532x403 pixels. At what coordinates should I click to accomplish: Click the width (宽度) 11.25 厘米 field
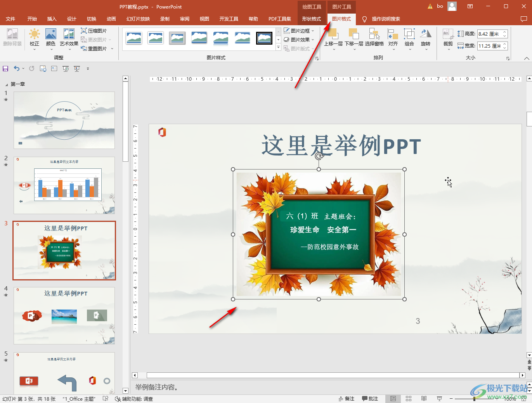tap(492, 46)
